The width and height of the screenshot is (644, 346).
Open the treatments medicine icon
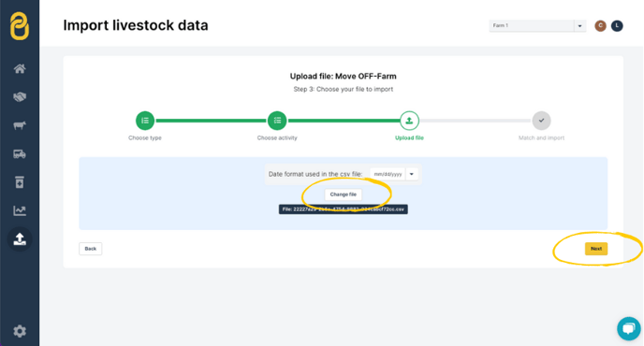(20, 182)
